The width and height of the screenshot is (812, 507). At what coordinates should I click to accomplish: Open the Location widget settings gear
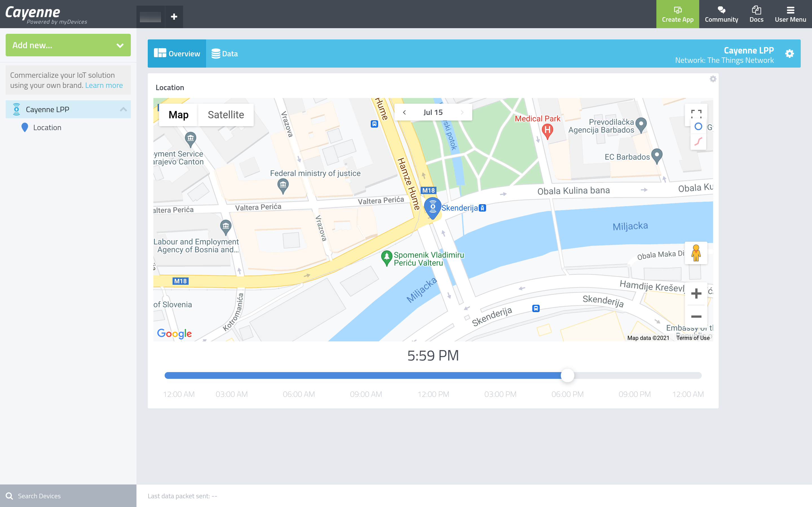coord(713,79)
